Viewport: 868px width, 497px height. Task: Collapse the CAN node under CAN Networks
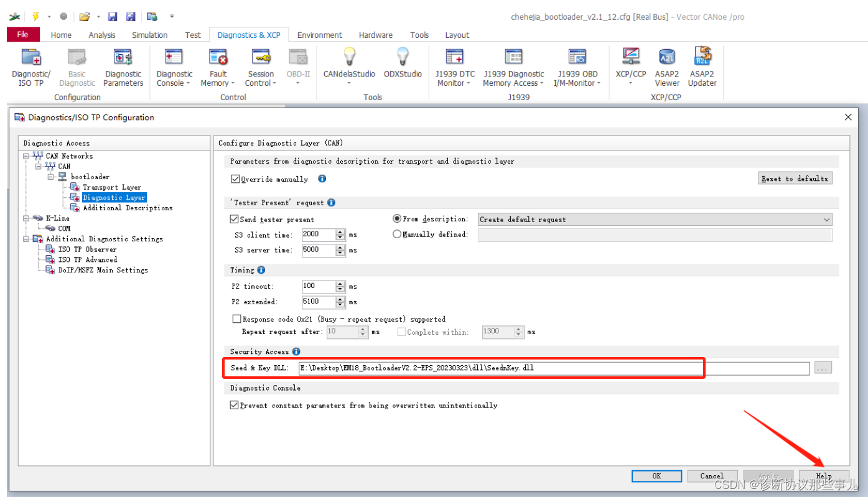pyautogui.click(x=39, y=166)
